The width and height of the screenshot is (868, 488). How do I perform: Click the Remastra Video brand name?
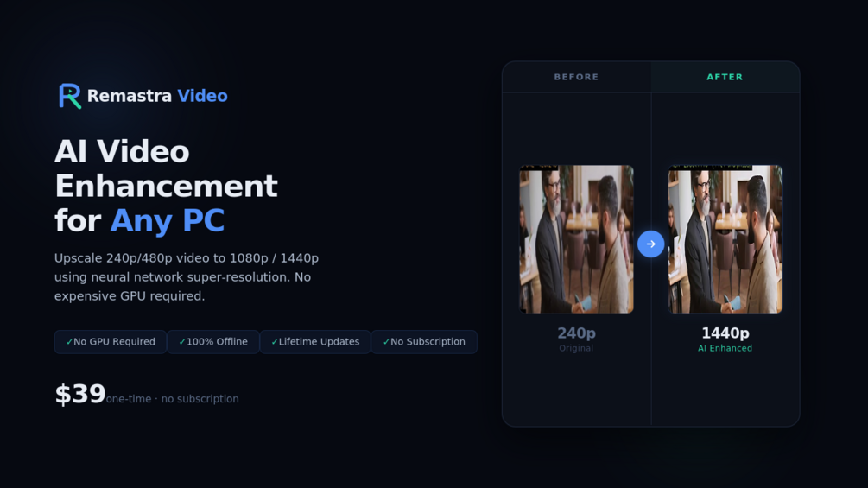157,96
